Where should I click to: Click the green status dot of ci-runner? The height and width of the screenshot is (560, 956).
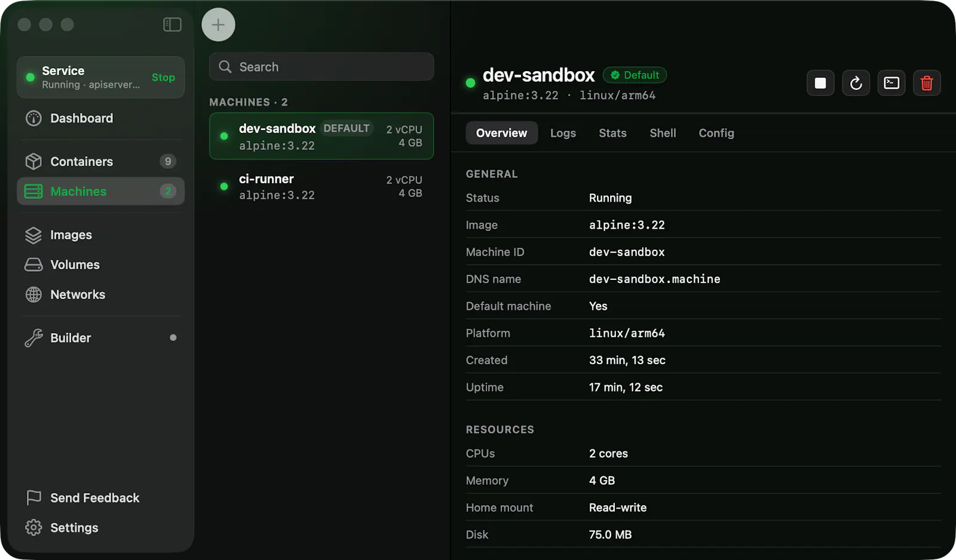click(224, 186)
